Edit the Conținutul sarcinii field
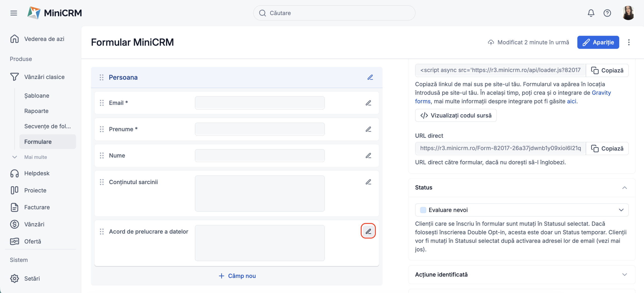 pyautogui.click(x=368, y=182)
